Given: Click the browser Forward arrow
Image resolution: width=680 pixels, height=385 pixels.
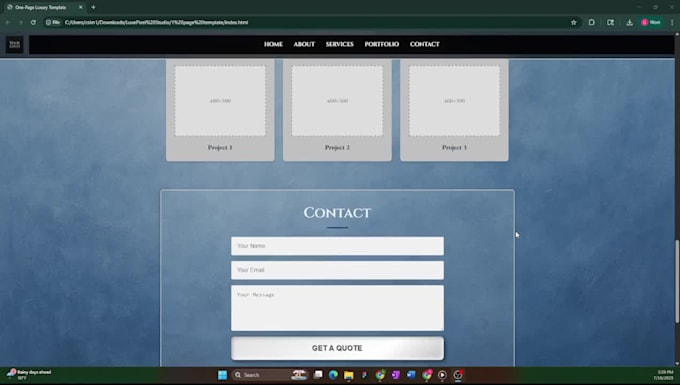Looking at the screenshot, I should 20,22.
